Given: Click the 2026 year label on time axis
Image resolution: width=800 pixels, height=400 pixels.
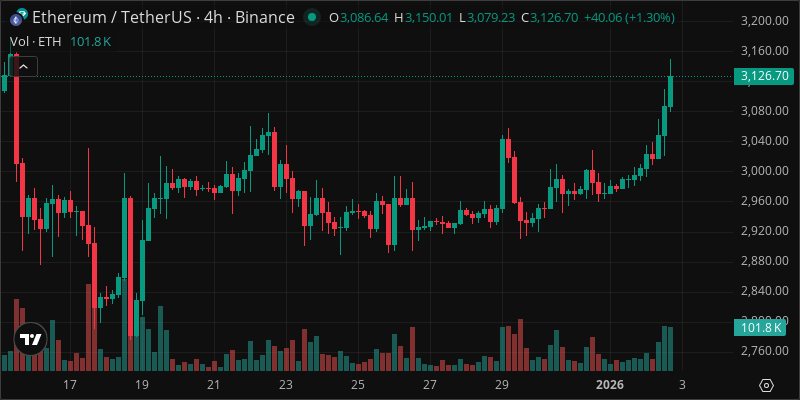Looking at the screenshot, I should tap(610, 384).
